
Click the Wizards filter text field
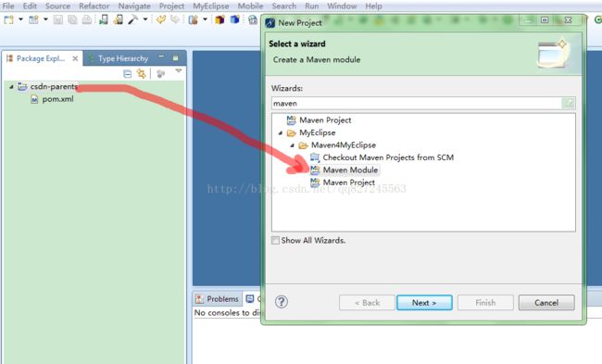(x=417, y=104)
